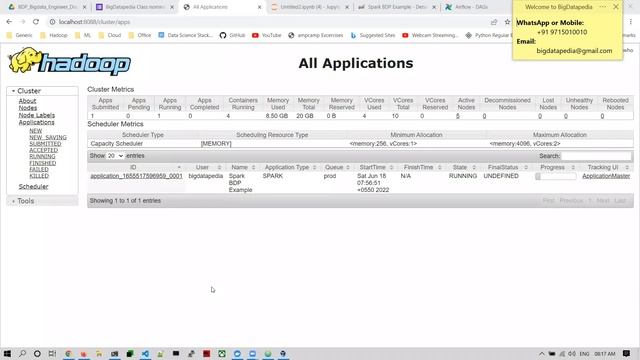This screenshot has height=360, width=640.
Task: Close the Welcome to BigDatapedia sticky note
Action: click(616, 7)
